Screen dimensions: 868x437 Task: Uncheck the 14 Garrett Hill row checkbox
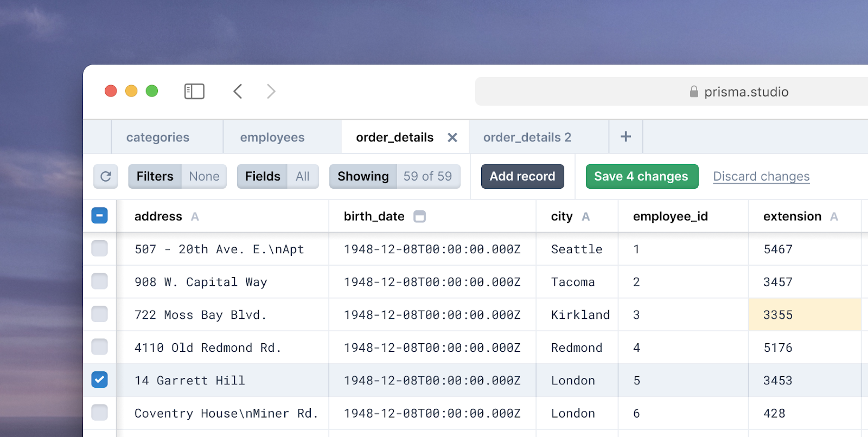(x=99, y=380)
